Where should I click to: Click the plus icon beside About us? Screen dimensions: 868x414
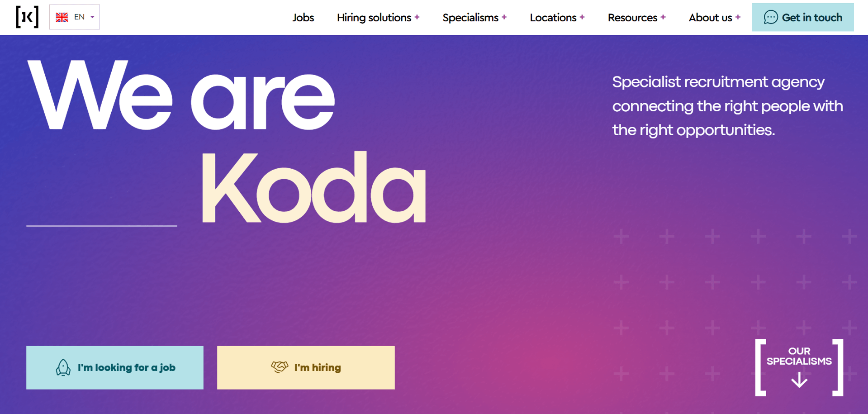pyautogui.click(x=738, y=17)
